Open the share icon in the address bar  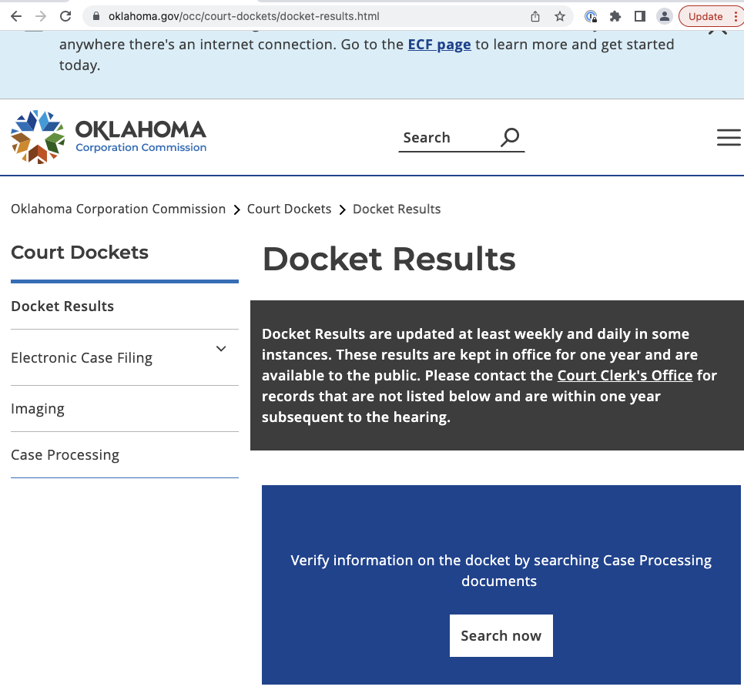tap(535, 16)
